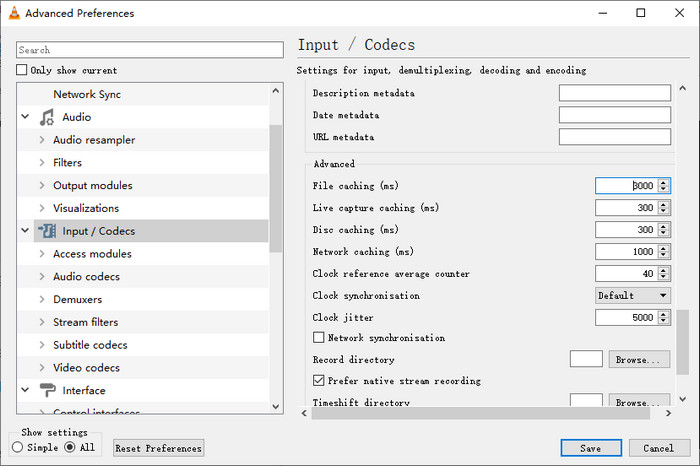Click the URL metadata field
Viewport: 700px width, 466px height.
(615, 137)
